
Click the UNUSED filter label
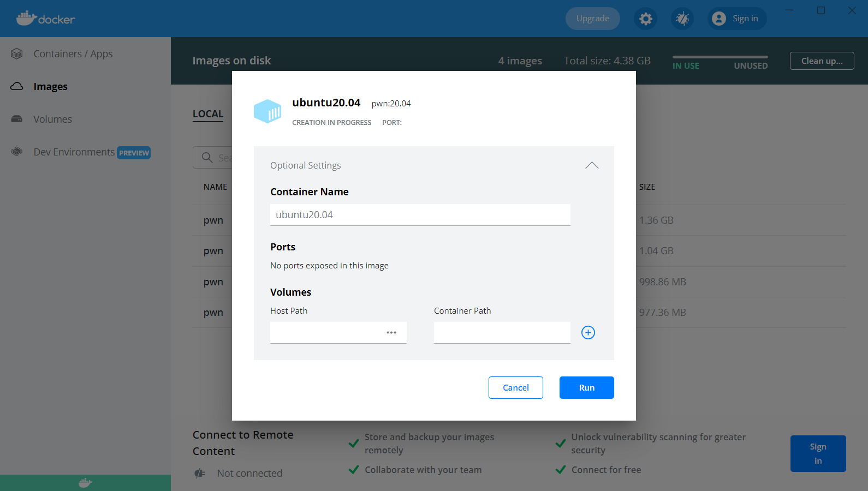[751, 65]
